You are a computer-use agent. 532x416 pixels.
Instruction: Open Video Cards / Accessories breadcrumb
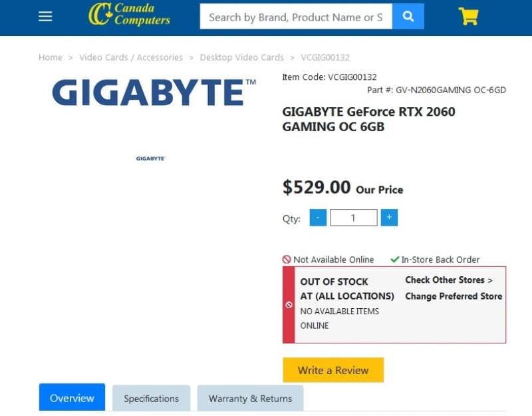pos(131,57)
